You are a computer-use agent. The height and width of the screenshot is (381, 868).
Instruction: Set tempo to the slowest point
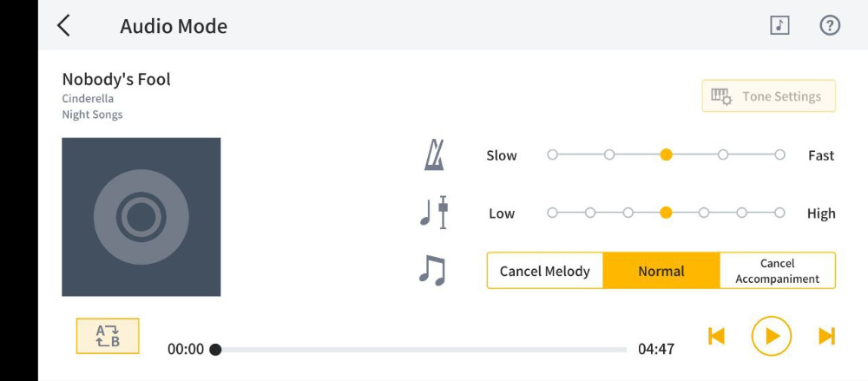pos(552,155)
